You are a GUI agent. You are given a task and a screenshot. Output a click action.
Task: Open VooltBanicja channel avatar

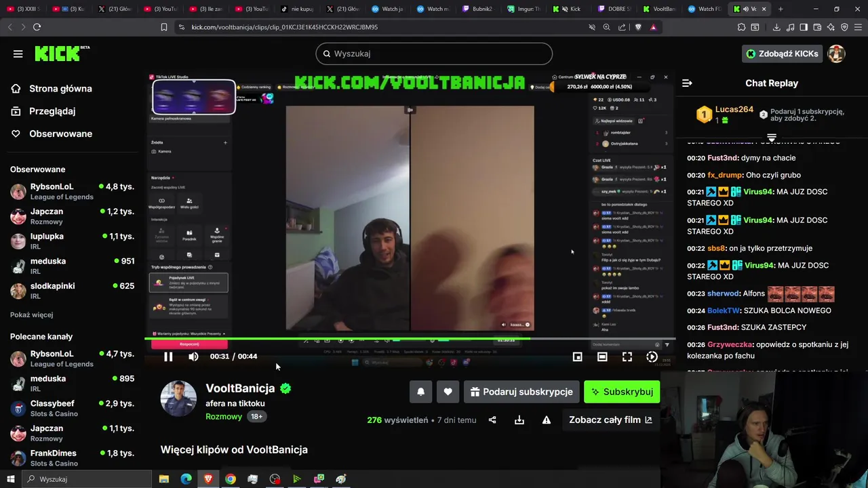(x=178, y=399)
